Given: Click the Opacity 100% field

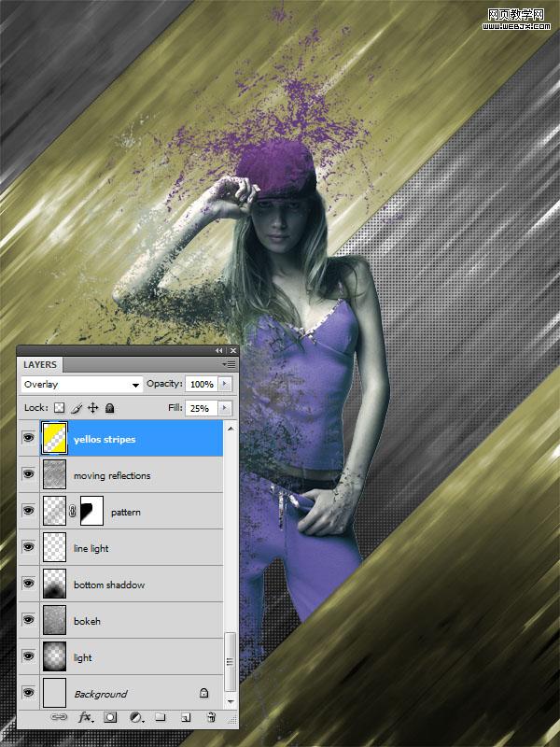Looking at the screenshot, I should [202, 384].
